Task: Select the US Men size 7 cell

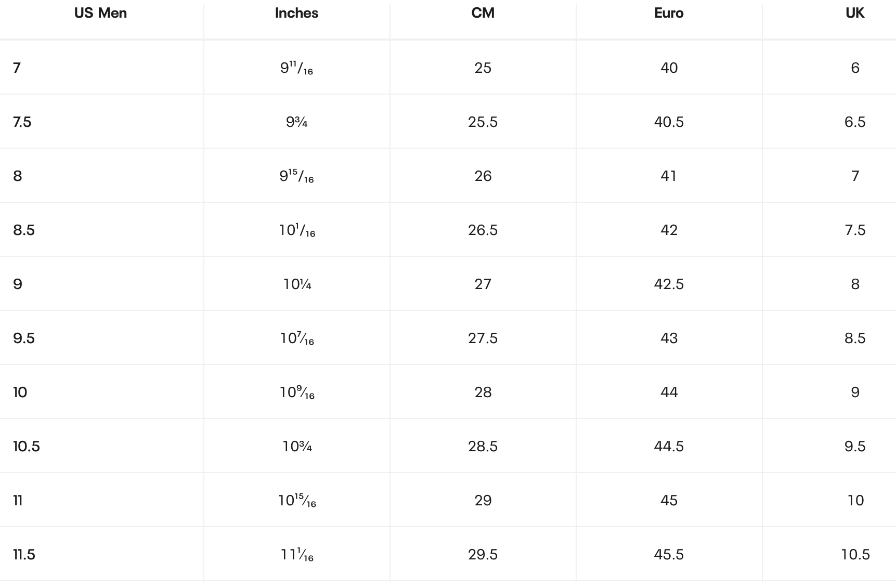Action: click(x=17, y=68)
